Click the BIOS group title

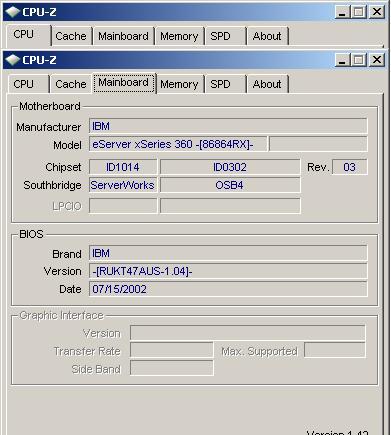[31, 234]
